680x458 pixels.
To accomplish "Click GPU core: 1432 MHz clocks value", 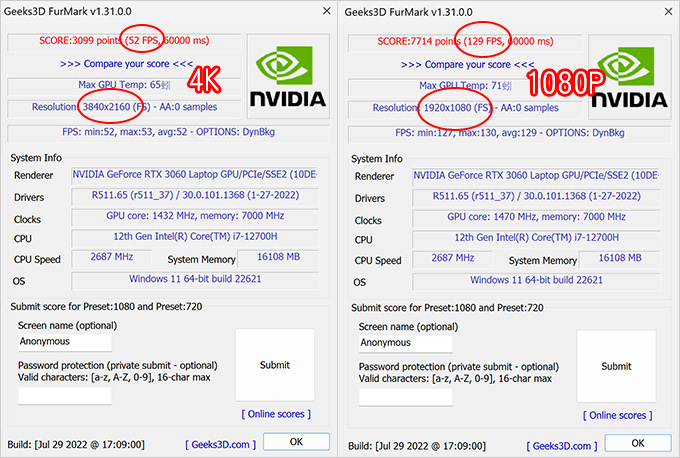I will (195, 216).
